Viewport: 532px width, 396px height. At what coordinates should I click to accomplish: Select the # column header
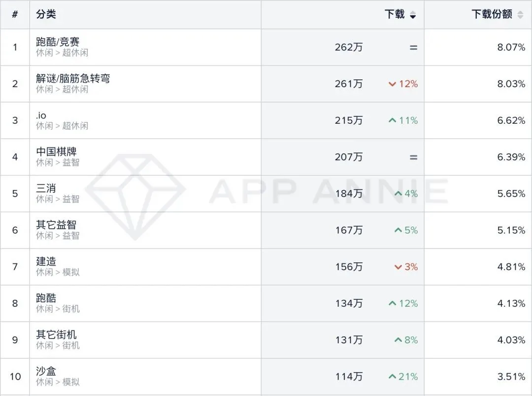pyautogui.click(x=15, y=15)
